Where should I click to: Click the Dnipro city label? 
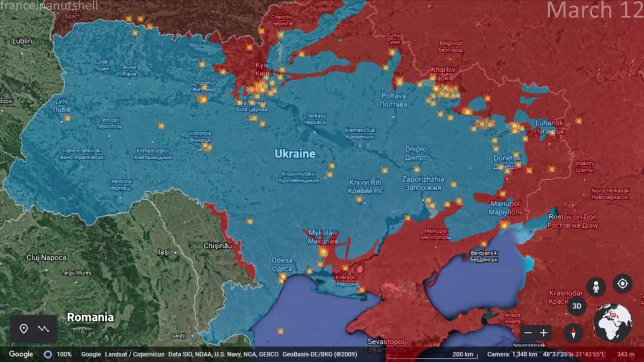(416, 153)
